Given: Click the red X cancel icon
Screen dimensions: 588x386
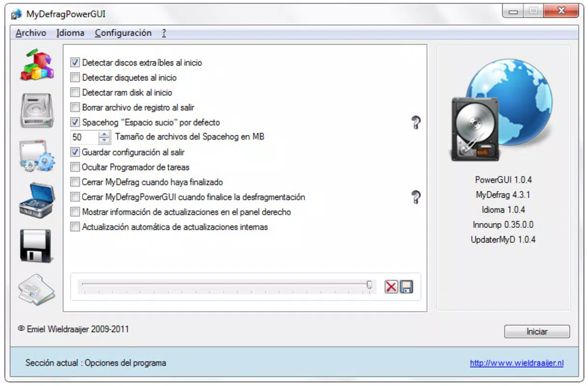Looking at the screenshot, I should click(x=391, y=287).
